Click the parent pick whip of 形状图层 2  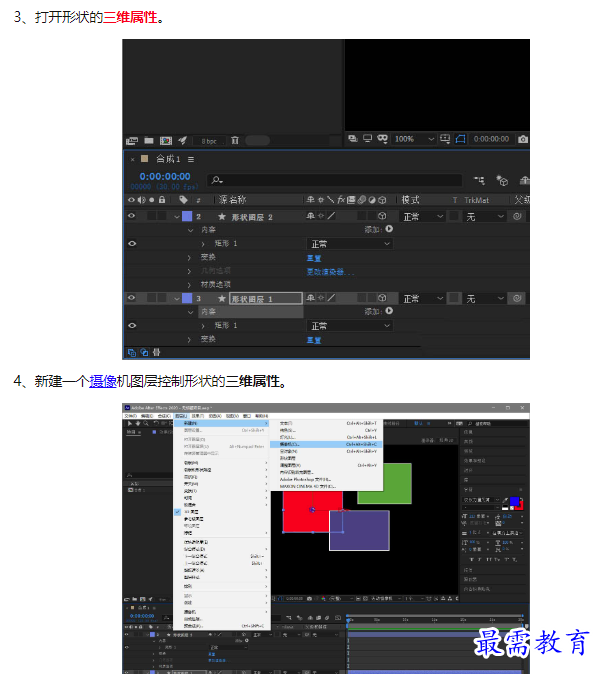point(517,216)
